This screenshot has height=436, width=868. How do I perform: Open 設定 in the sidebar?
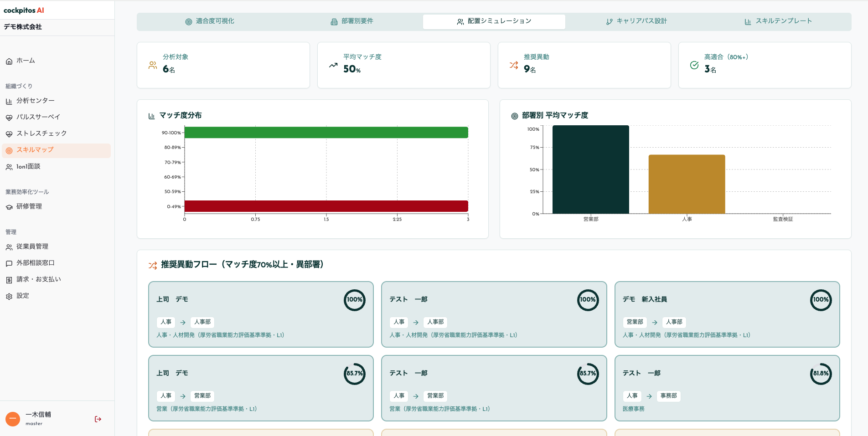[57, 296]
